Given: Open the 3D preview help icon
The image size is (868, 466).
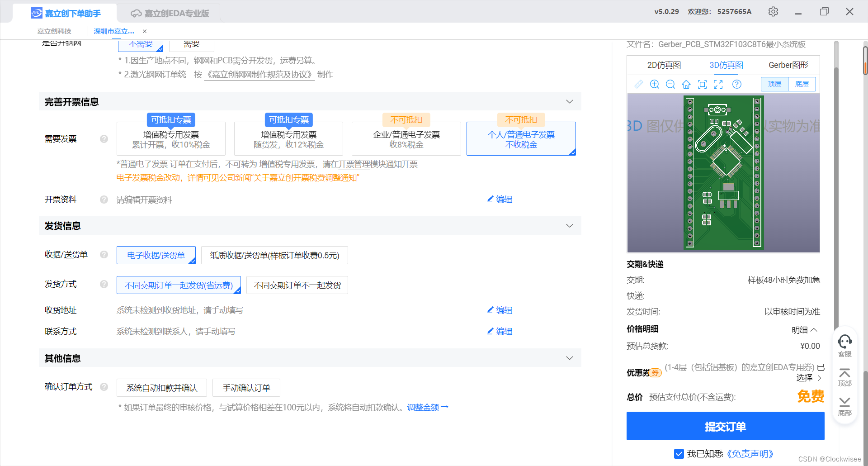Looking at the screenshot, I should coord(737,84).
